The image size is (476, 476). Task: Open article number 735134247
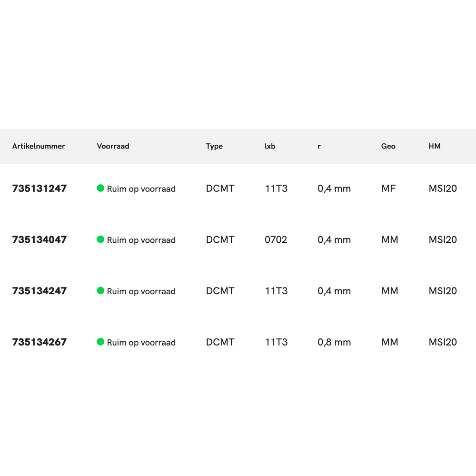coord(40,291)
